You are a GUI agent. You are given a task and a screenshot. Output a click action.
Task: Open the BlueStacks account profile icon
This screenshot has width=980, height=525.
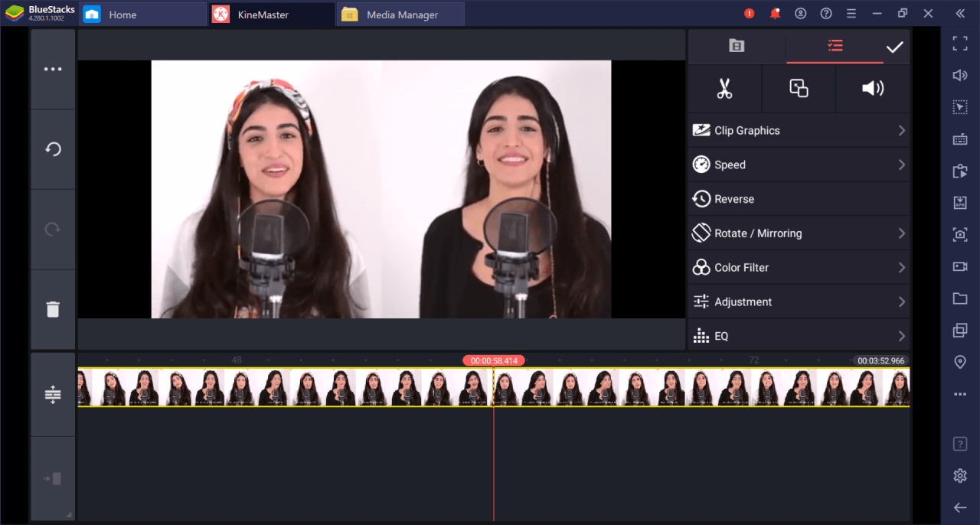click(801, 14)
